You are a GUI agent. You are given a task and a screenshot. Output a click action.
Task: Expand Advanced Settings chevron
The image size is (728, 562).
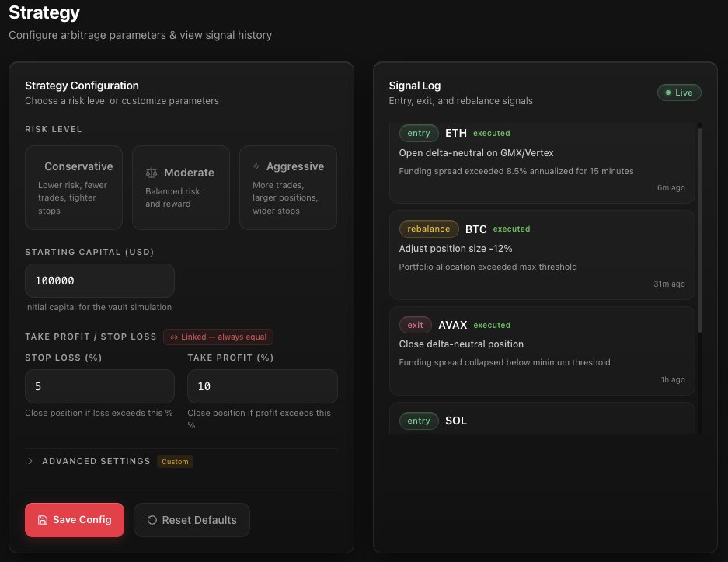30,461
